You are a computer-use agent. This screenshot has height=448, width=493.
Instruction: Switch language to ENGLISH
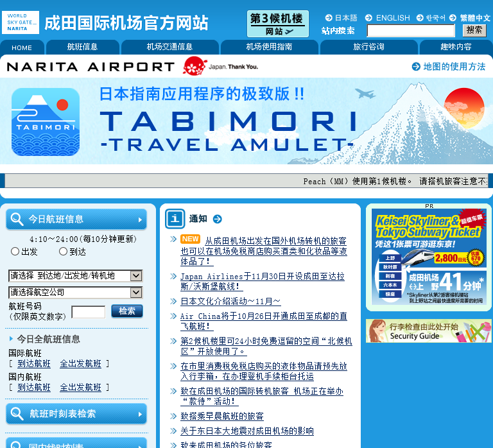coord(393,18)
